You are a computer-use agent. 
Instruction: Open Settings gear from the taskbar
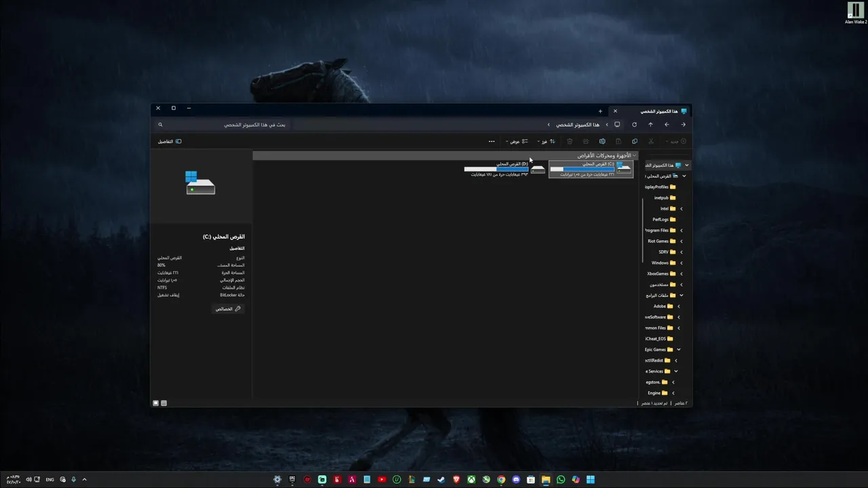coord(277,480)
